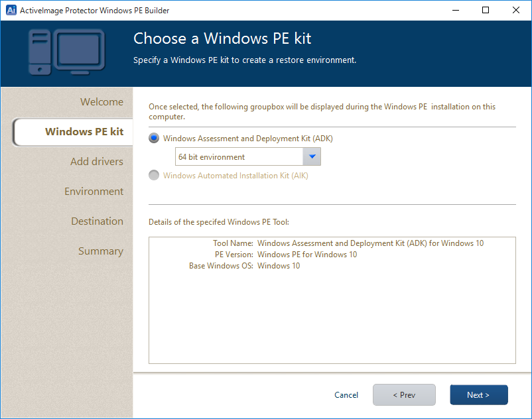Click the "Choose a Windows PE kit" heading
This screenshot has height=419, width=532.
pos(222,38)
